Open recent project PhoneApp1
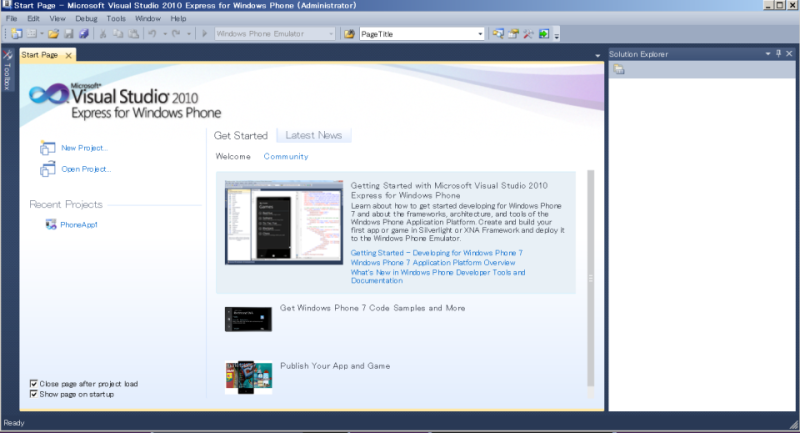The height and width of the screenshot is (433, 800). point(79,225)
